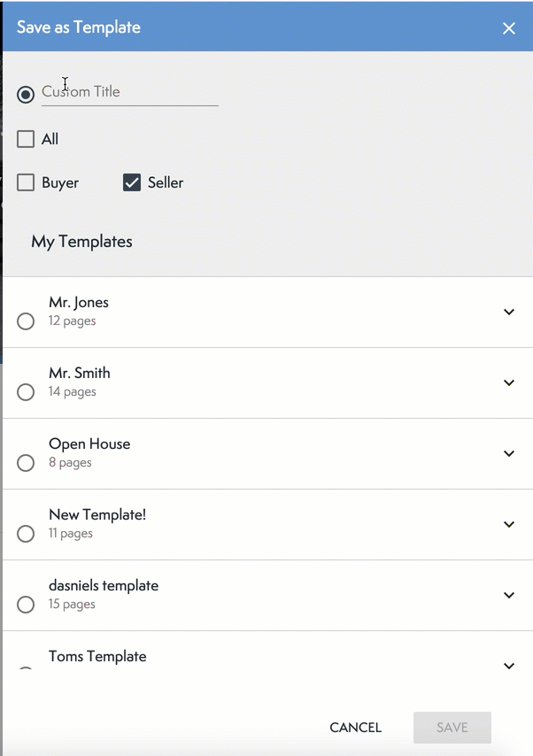533x756 pixels.
Task: Expand the Open House template chevron
Action: coord(509,453)
